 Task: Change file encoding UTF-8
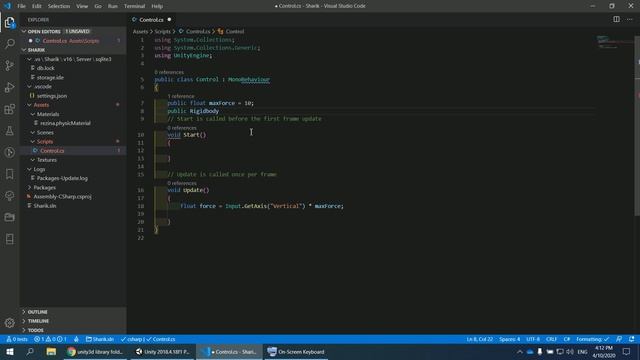point(533,339)
